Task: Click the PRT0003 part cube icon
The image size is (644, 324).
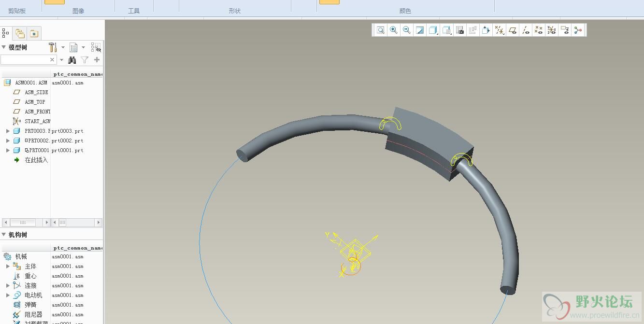Action: tap(16, 131)
